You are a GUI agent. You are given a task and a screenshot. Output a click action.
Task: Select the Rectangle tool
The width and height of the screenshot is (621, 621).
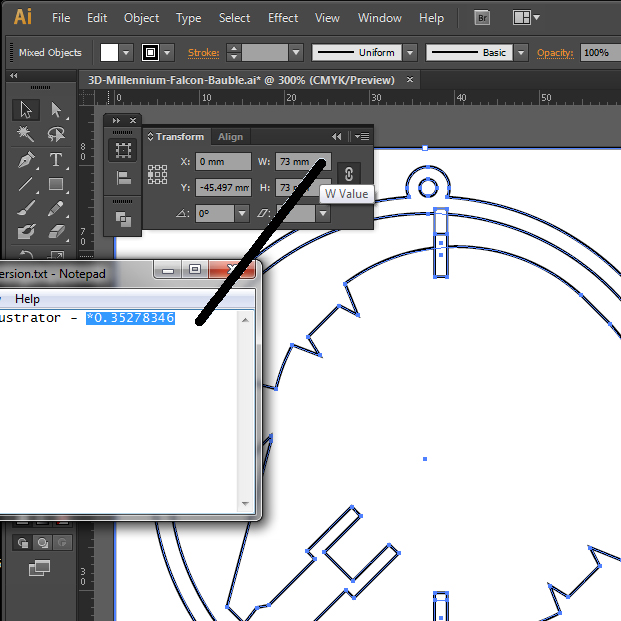click(x=56, y=184)
